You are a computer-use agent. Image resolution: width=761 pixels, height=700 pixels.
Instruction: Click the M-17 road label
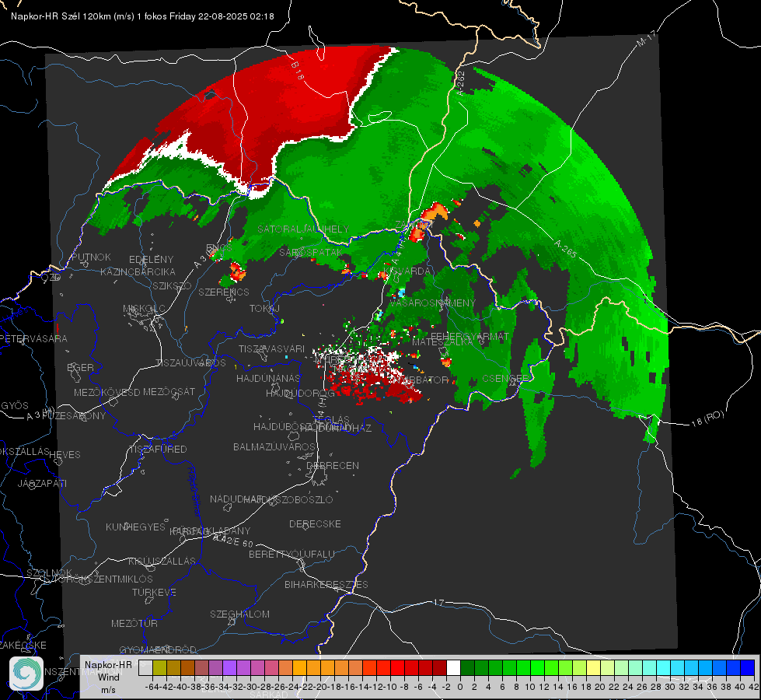[647, 38]
